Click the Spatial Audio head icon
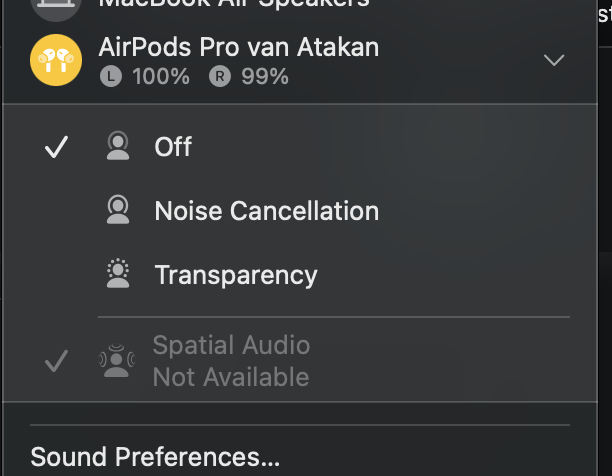This screenshot has height=476, width=612. pos(118,361)
